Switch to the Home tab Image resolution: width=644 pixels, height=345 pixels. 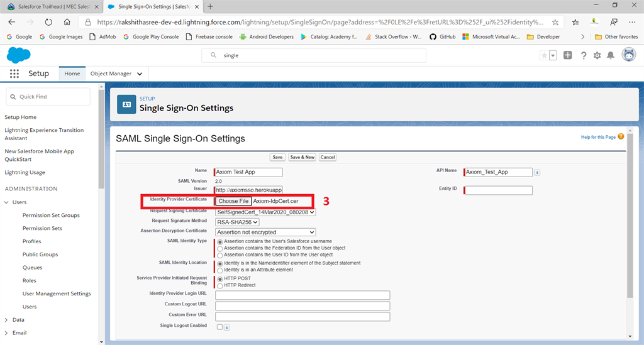pyautogui.click(x=72, y=74)
